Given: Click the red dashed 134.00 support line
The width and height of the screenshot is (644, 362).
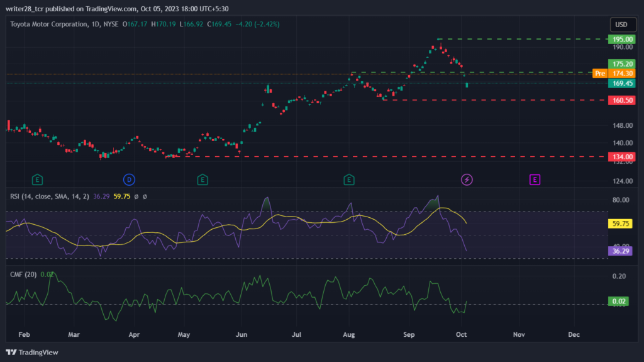Looking at the screenshot, I should point(386,157).
